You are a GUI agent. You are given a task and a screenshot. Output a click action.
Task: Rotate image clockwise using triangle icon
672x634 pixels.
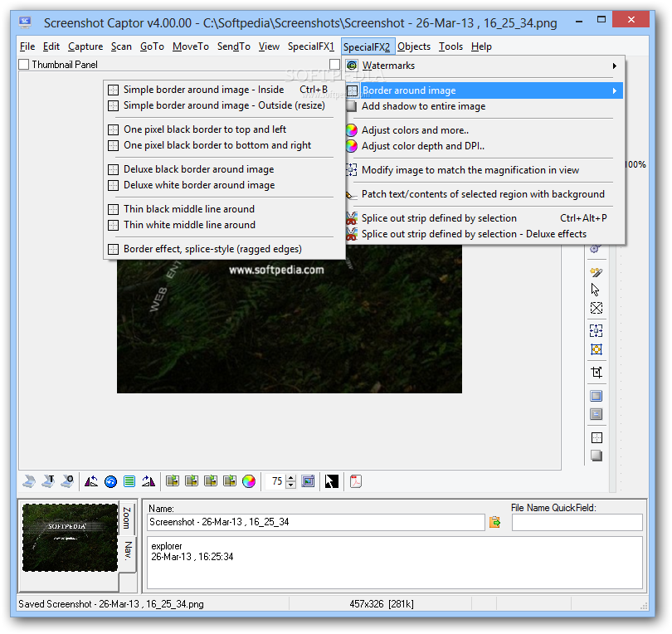pos(149,481)
